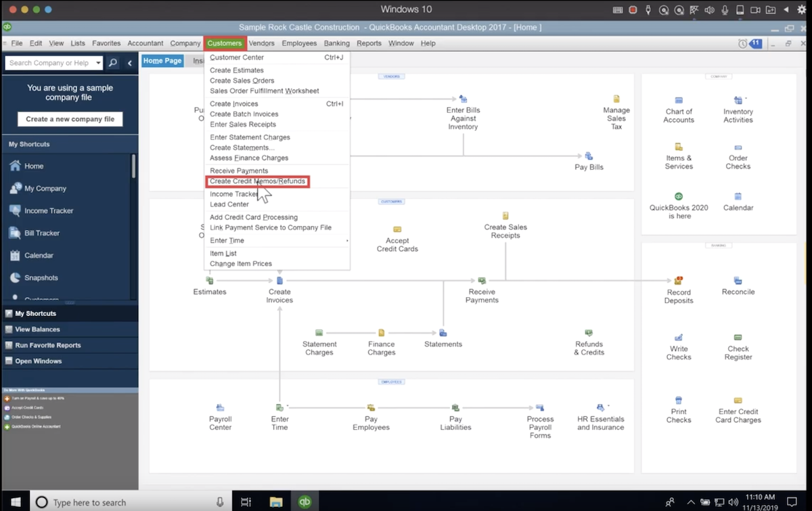
Task: Click the Statements icon
Action: coord(443,332)
